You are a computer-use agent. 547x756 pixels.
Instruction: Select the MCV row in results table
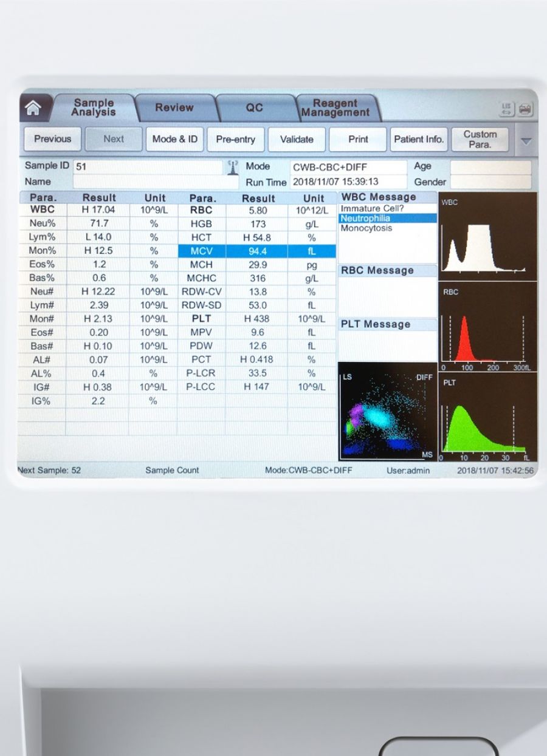[x=257, y=251]
